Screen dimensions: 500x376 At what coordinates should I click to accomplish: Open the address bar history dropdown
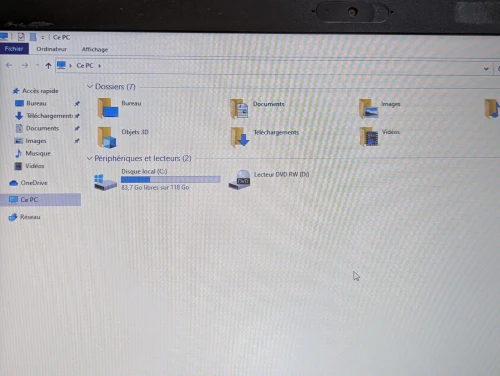coord(486,69)
